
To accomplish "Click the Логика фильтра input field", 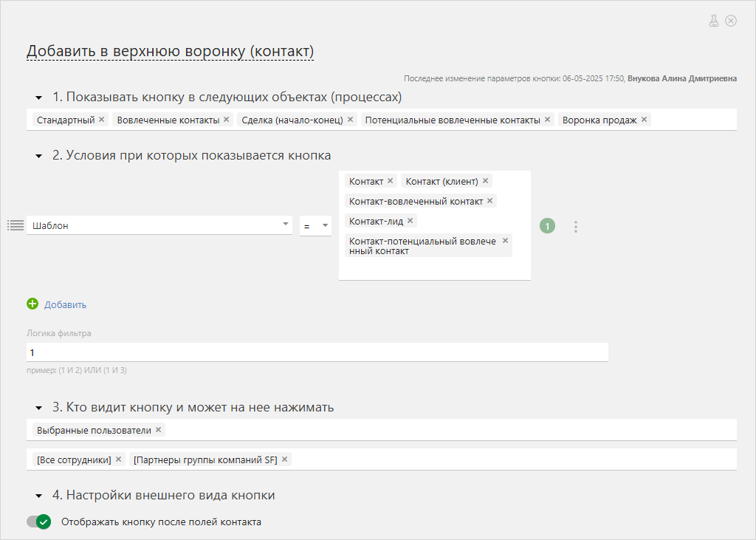I will click(317, 352).
